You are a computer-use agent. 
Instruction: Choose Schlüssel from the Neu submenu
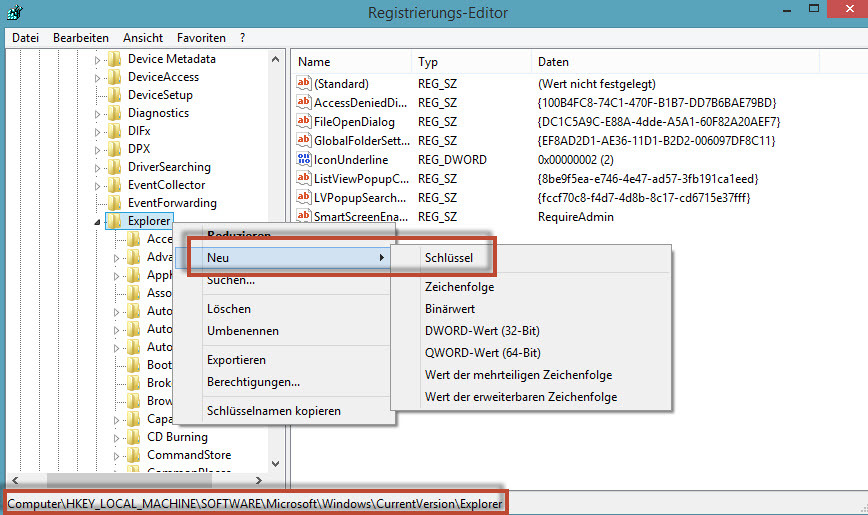449,258
